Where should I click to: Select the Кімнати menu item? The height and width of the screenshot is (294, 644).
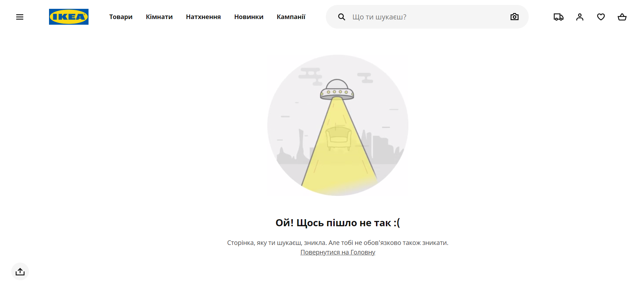159,17
